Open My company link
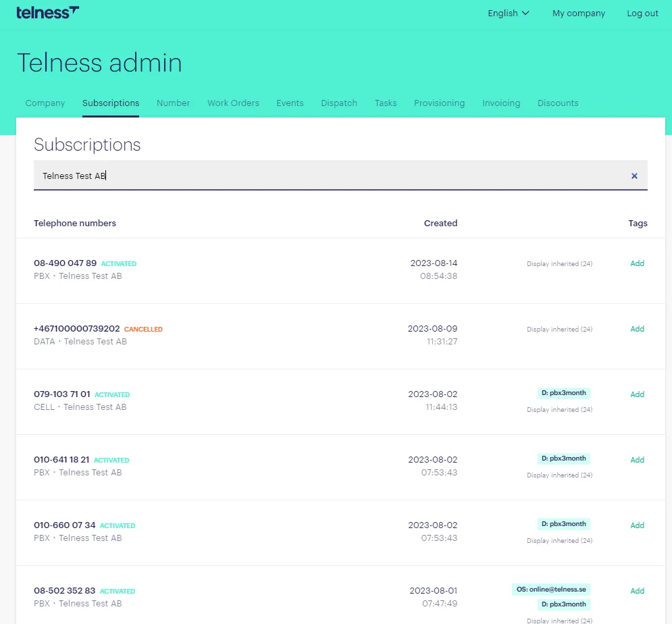The image size is (672, 624). click(x=579, y=14)
